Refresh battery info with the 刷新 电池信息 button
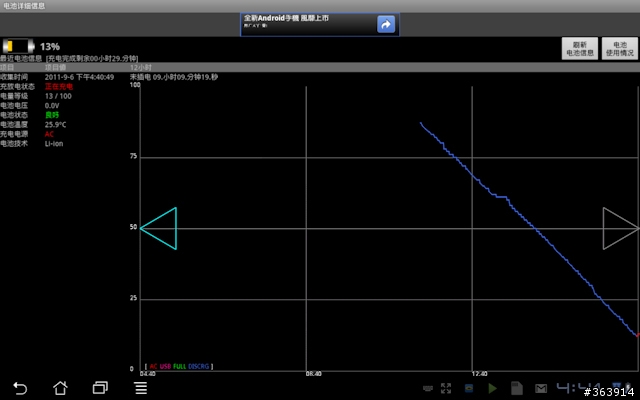 coord(580,49)
